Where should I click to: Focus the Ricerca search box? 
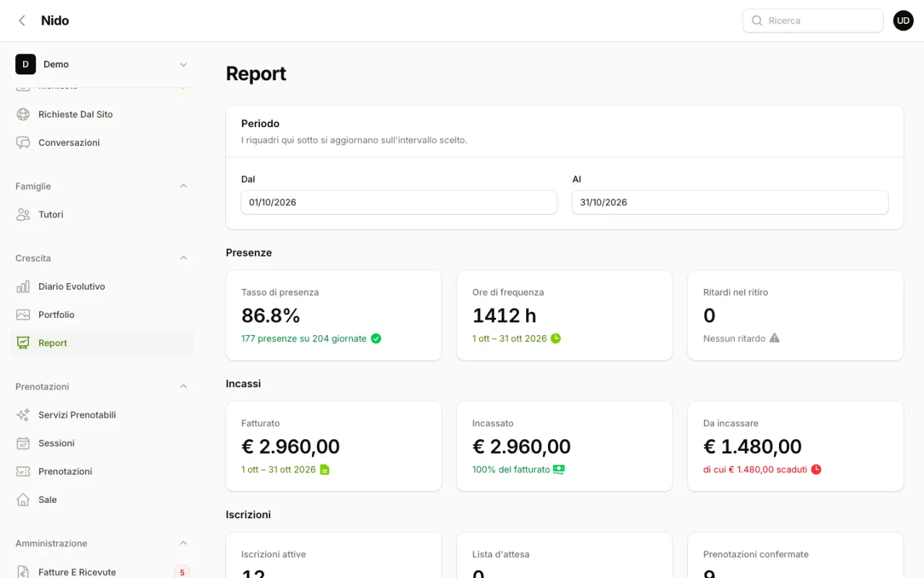click(x=813, y=21)
